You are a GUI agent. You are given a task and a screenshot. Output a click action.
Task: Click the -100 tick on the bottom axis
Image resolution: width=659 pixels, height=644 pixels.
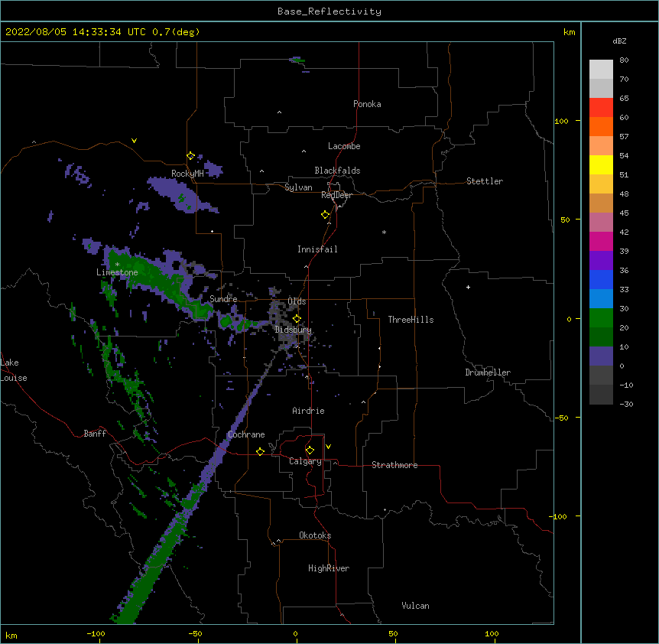96,633
